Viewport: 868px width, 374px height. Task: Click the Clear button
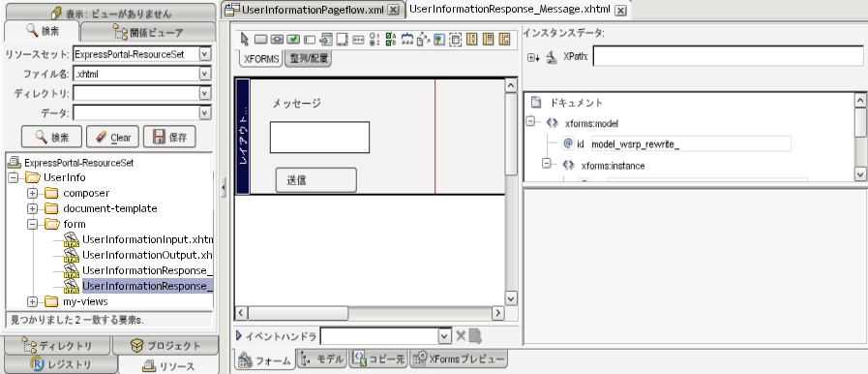[x=112, y=137]
